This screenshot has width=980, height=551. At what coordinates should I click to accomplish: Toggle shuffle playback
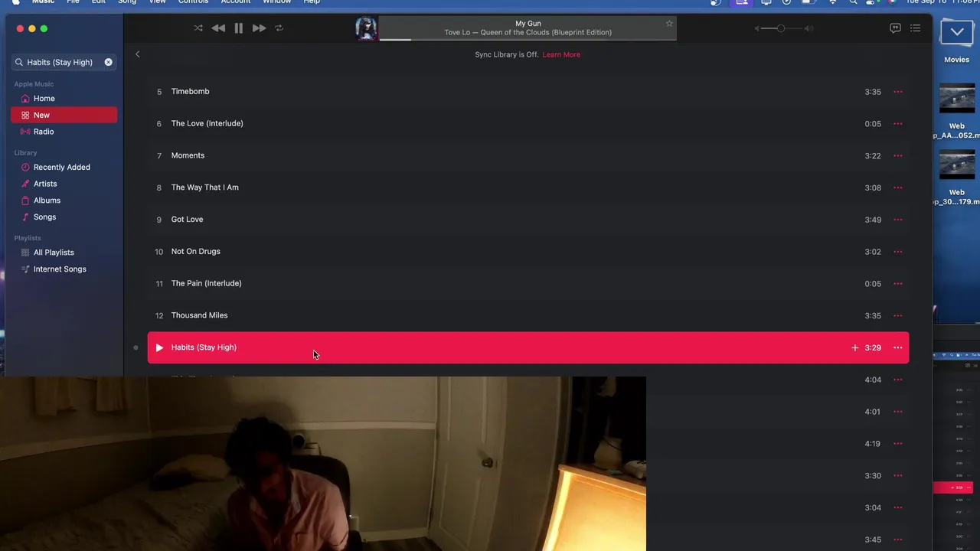(x=198, y=28)
